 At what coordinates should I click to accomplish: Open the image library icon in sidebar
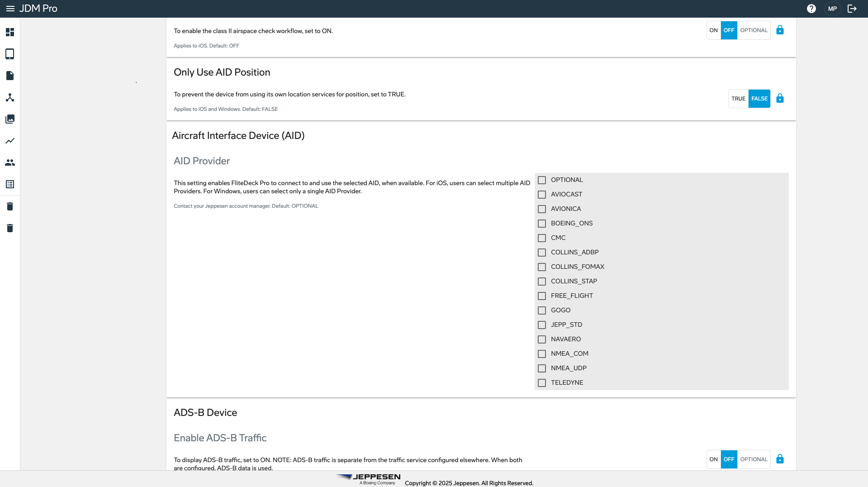[x=10, y=119]
